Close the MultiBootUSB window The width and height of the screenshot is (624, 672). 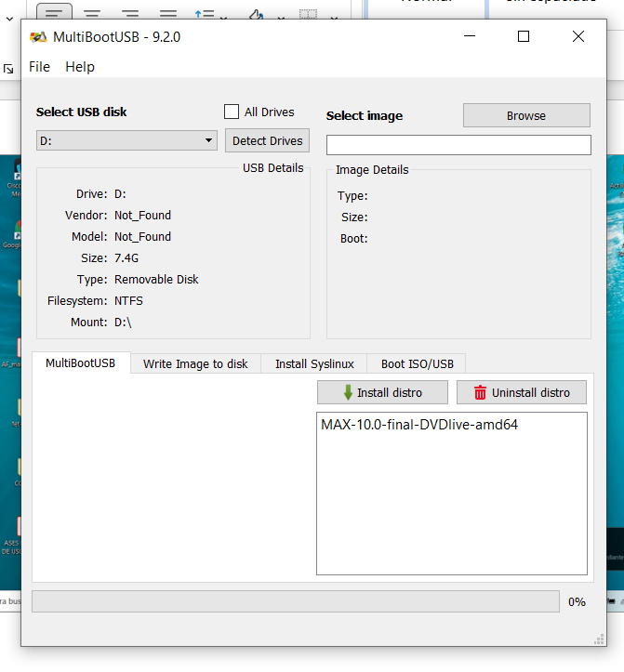578,36
